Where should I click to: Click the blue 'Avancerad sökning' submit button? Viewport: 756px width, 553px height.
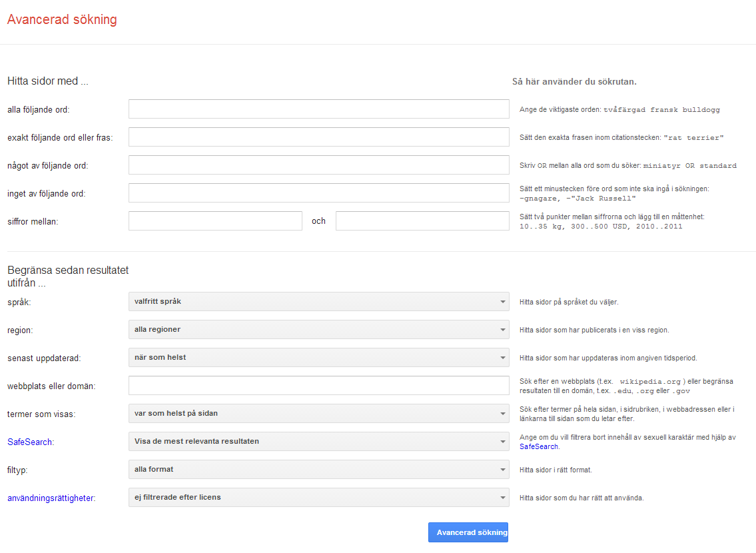tap(468, 532)
